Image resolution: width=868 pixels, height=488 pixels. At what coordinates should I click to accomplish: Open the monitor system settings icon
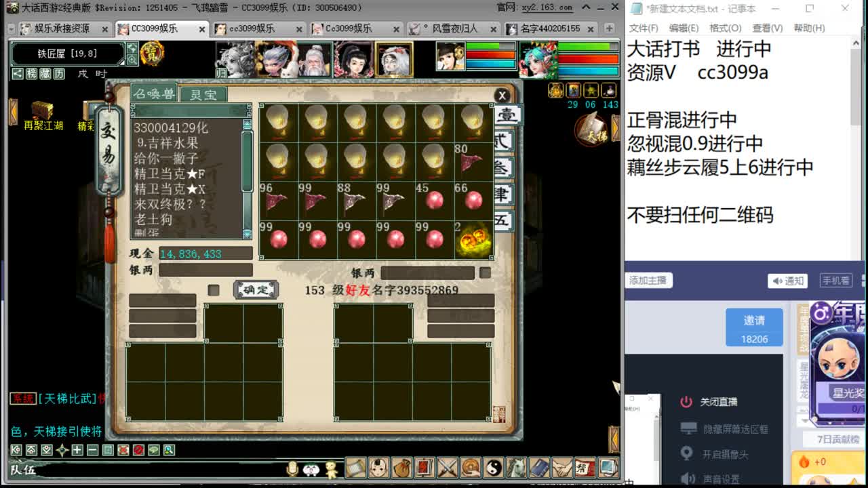point(608,467)
